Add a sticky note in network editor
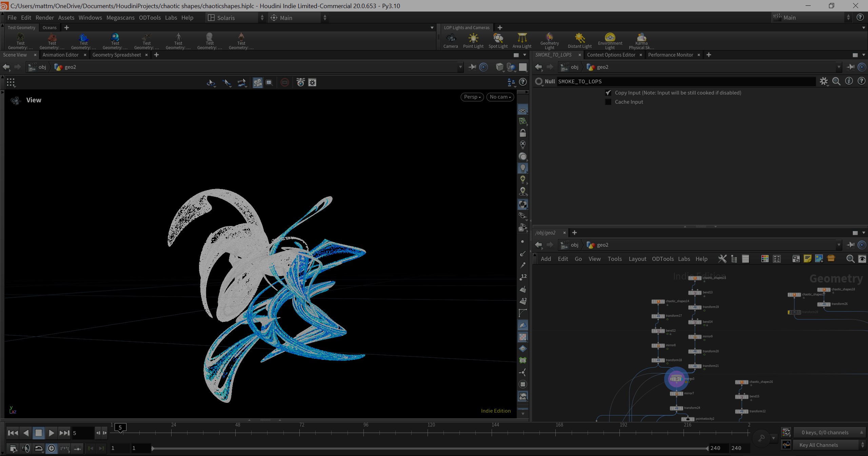This screenshot has height=456, width=868. [x=807, y=259]
